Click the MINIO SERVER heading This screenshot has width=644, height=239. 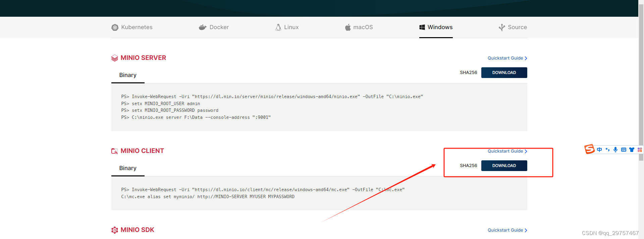(143, 58)
